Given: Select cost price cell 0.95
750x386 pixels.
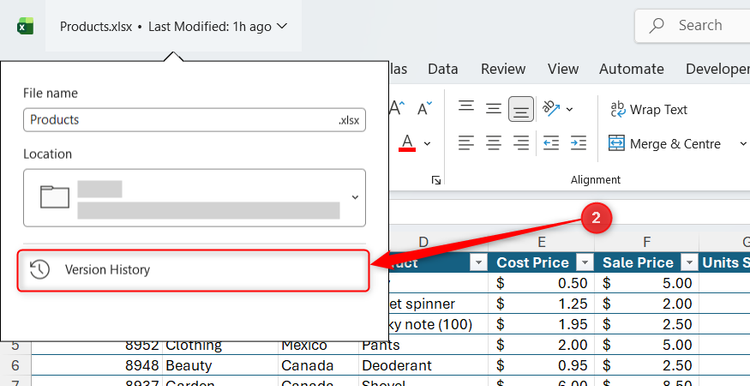Looking at the screenshot, I should pos(541,365).
